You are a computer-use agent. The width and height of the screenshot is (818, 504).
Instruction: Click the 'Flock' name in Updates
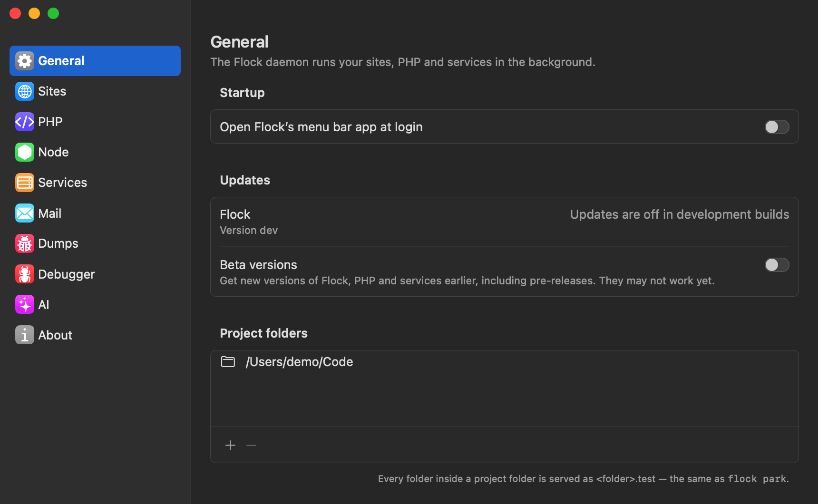[235, 214]
